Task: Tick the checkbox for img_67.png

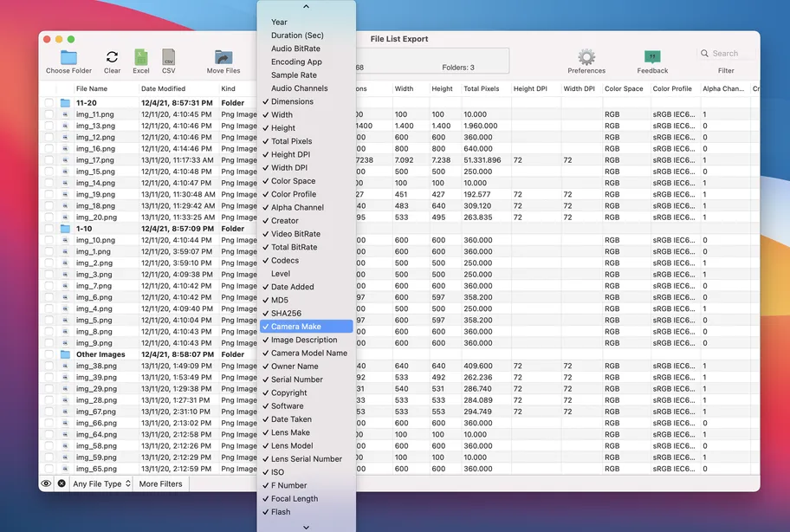Action: tap(49, 412)
